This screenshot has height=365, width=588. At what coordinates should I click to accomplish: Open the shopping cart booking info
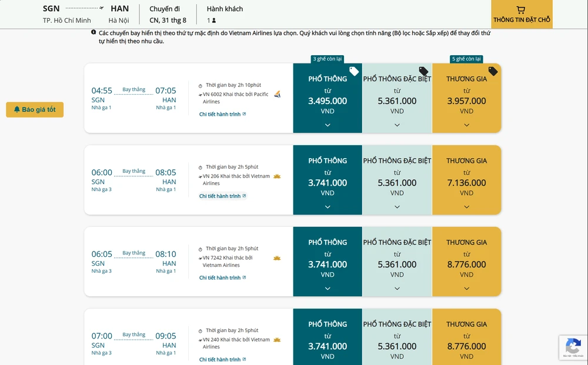pyautogui.click(x=522, y=14)
